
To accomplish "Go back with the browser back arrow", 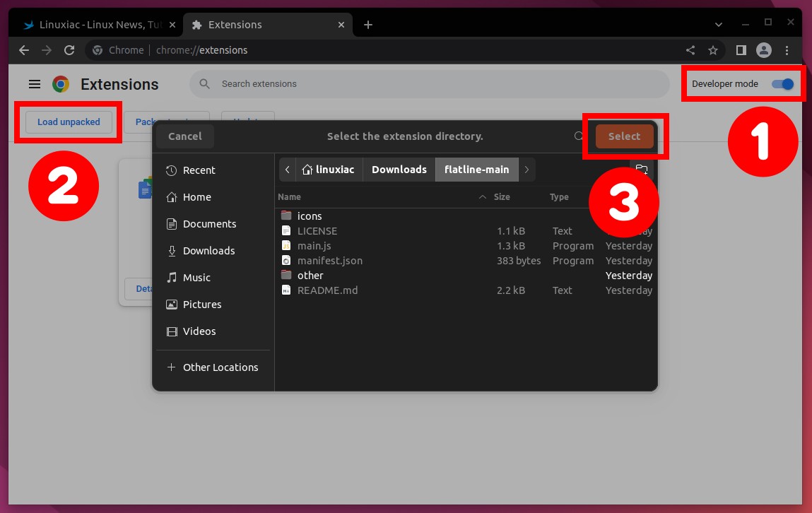I will pyautogui.click(x=24, y=50).
